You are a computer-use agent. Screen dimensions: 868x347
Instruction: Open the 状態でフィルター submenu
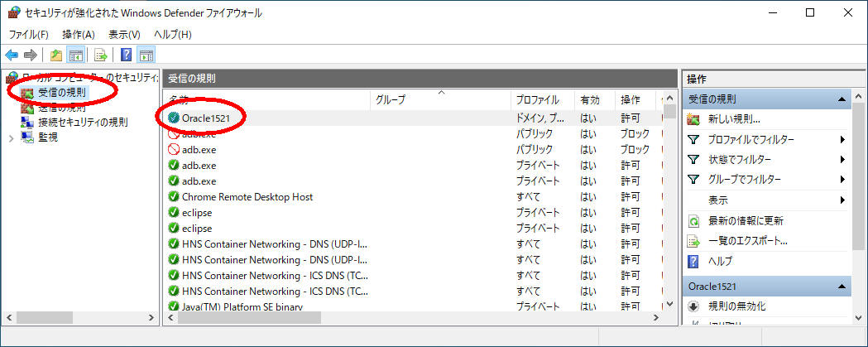tap(739, 159)
